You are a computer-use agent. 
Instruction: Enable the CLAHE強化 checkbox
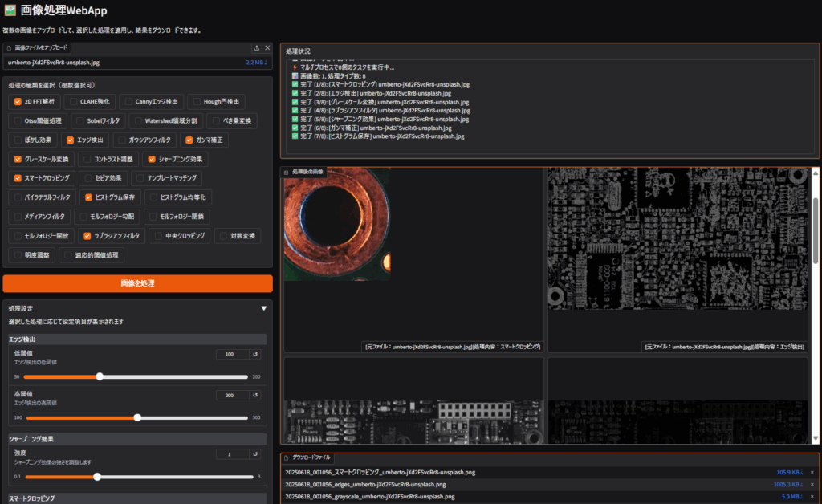click(73, 102)
